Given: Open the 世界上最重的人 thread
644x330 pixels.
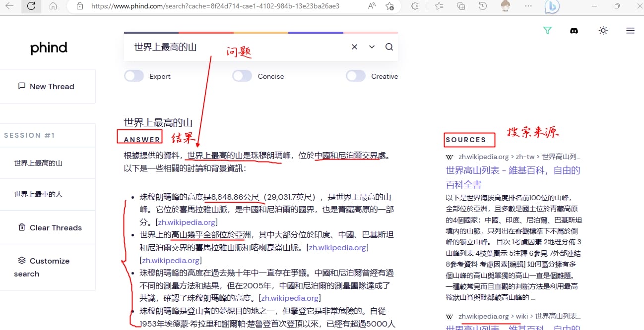Looking at the screenshot, I should coord(38,194).
